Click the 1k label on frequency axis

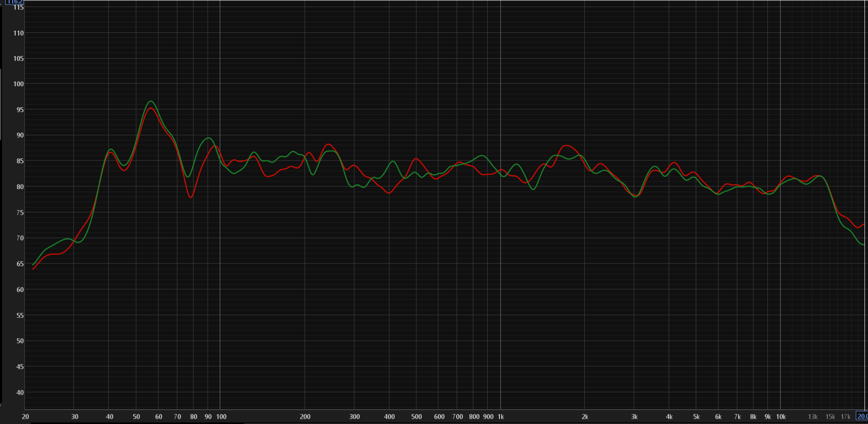[x=501, y=417]
